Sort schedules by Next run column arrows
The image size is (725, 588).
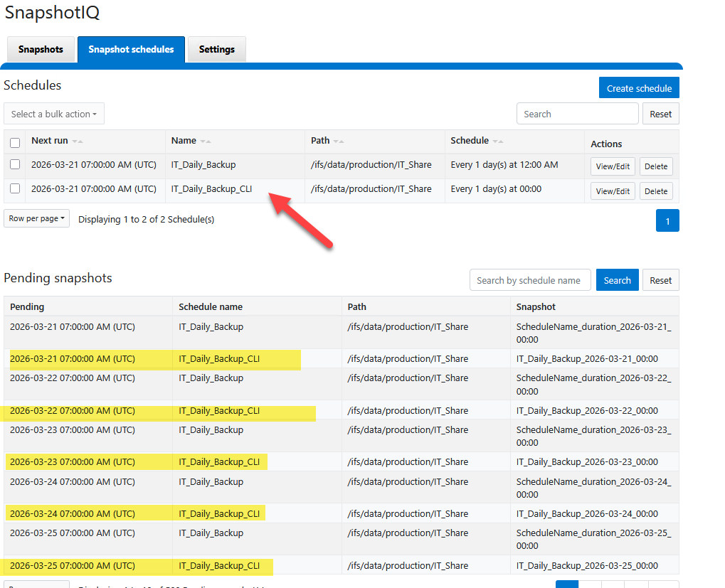pos(78,141)
